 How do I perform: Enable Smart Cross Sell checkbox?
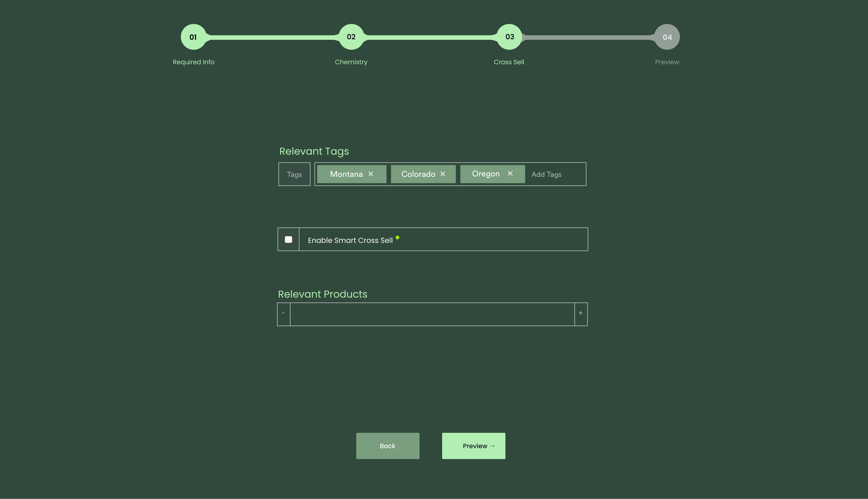pos(288,240)
